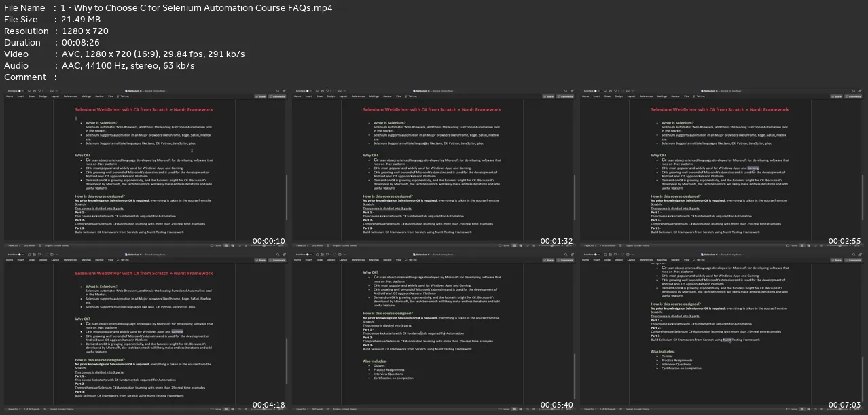Toggle AutoSave switch in the 00:05:40 frame

click(308, 255)
